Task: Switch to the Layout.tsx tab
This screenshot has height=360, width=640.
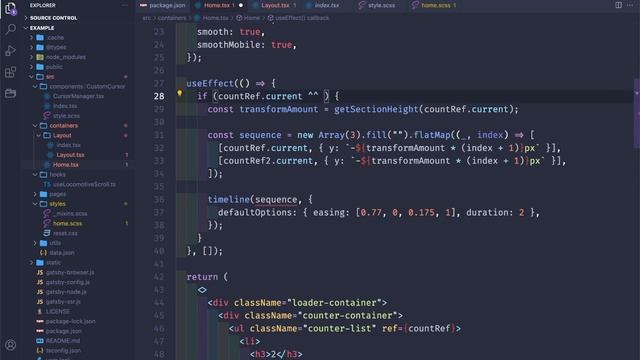Action: [x=275, y=5]
